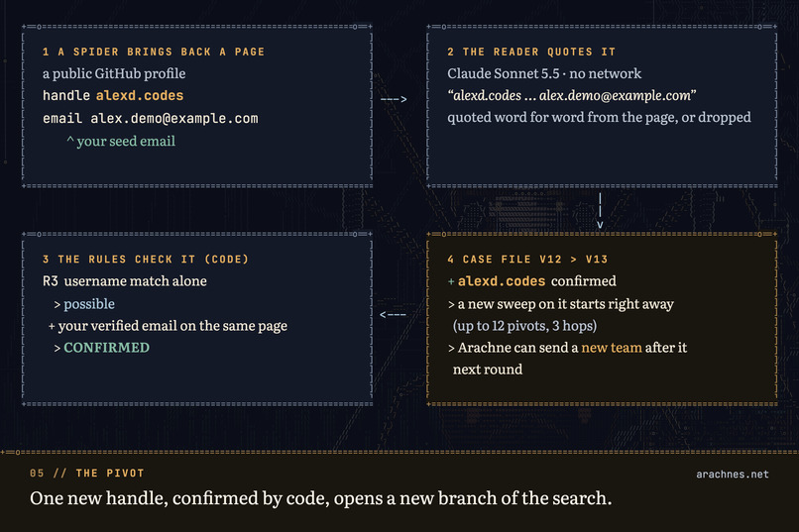Click the blue result "> possible"
799x532 pixels.
(84, 304)
